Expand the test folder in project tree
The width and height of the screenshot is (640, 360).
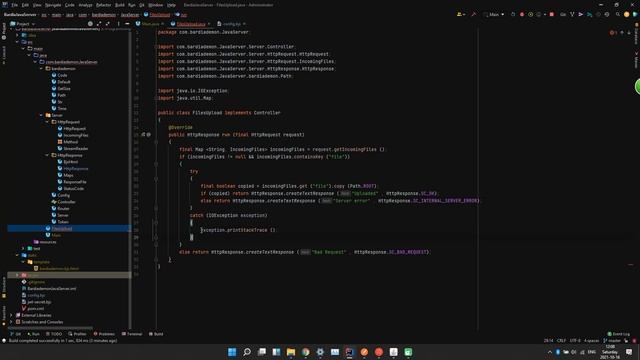pos(23,248)
